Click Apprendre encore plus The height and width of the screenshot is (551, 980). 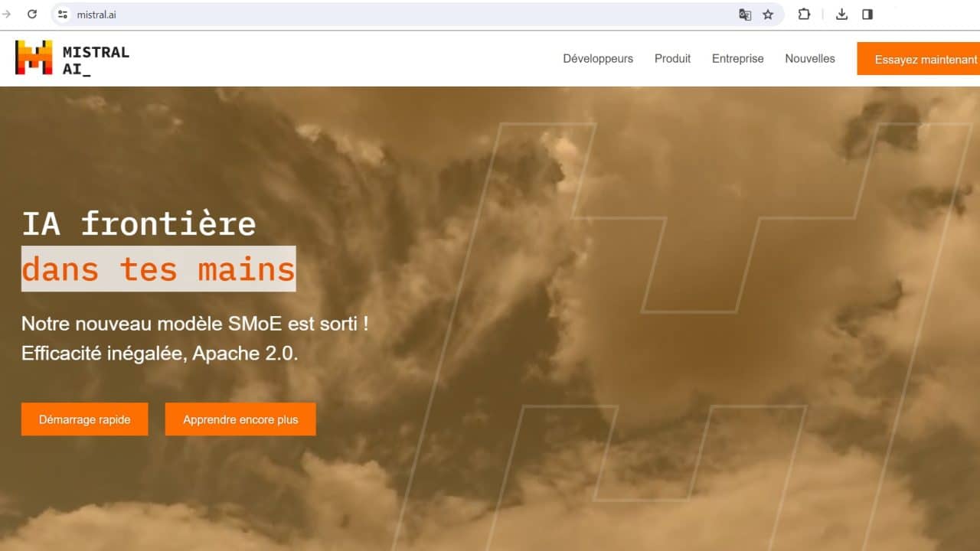point(240,419)
